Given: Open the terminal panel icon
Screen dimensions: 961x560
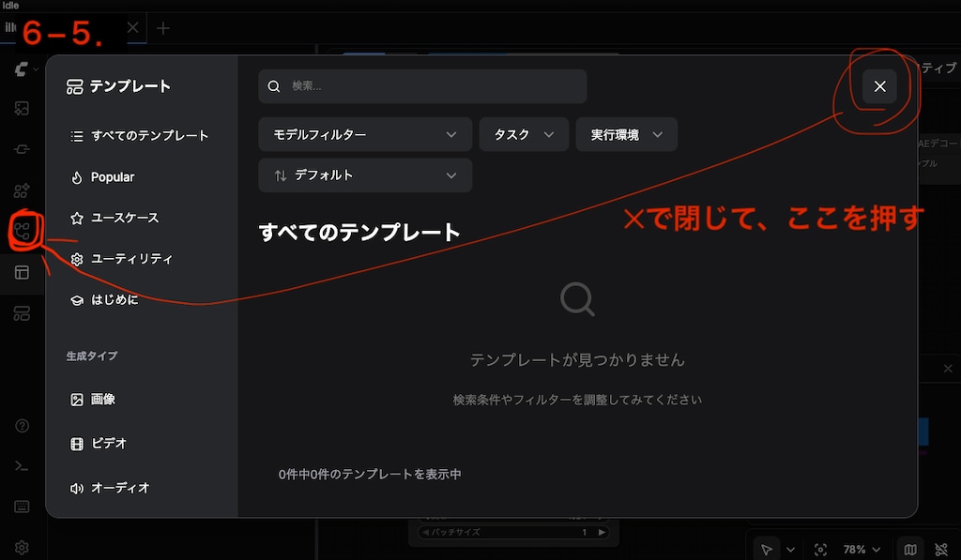Looking at the screenshot, I should pos(21,465).
